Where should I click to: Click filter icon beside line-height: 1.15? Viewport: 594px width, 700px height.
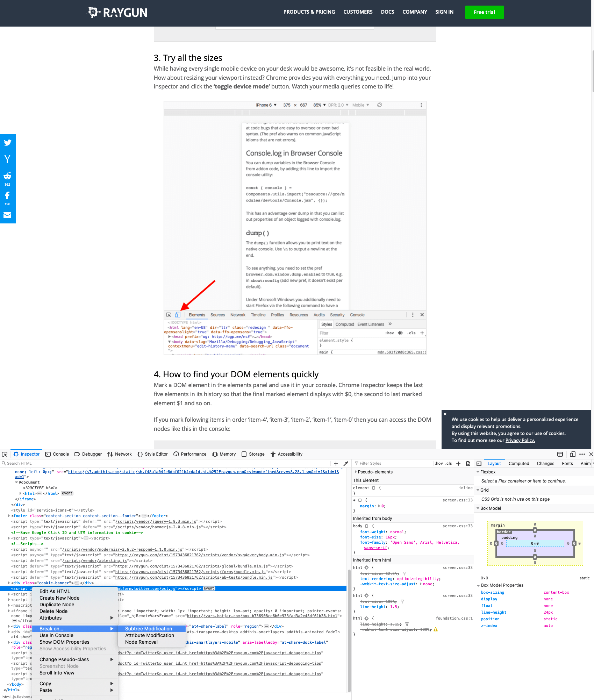point(407,624)
